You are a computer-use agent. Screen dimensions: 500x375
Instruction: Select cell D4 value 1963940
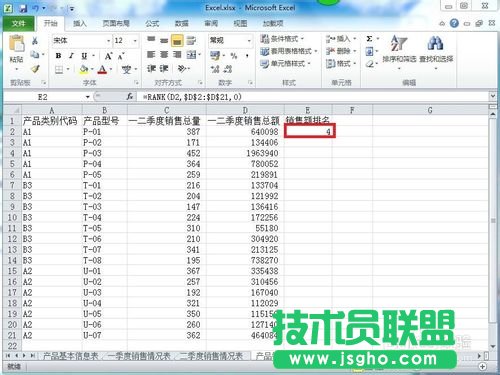click(x=245, y=153)
